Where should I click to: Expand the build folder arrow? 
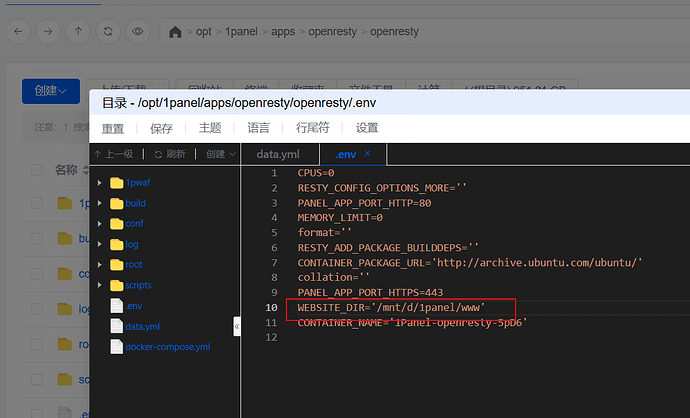(x=99, y=203)
